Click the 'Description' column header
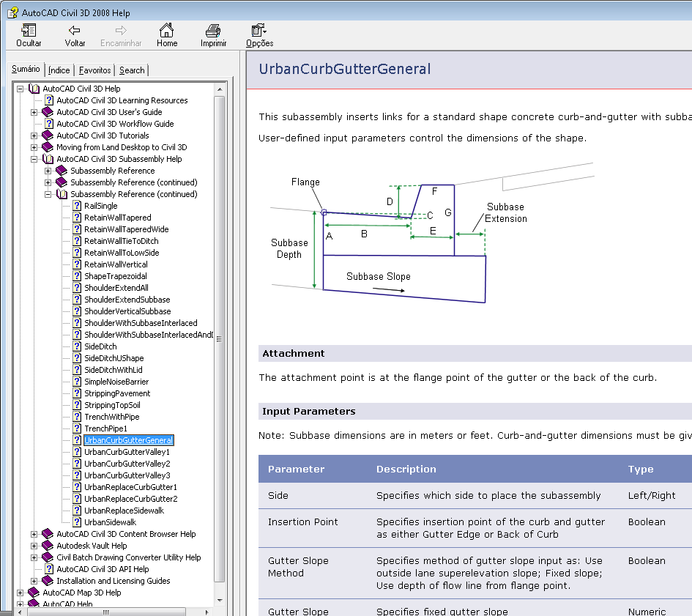The image size is (692, 616). [x=406, y=469]
